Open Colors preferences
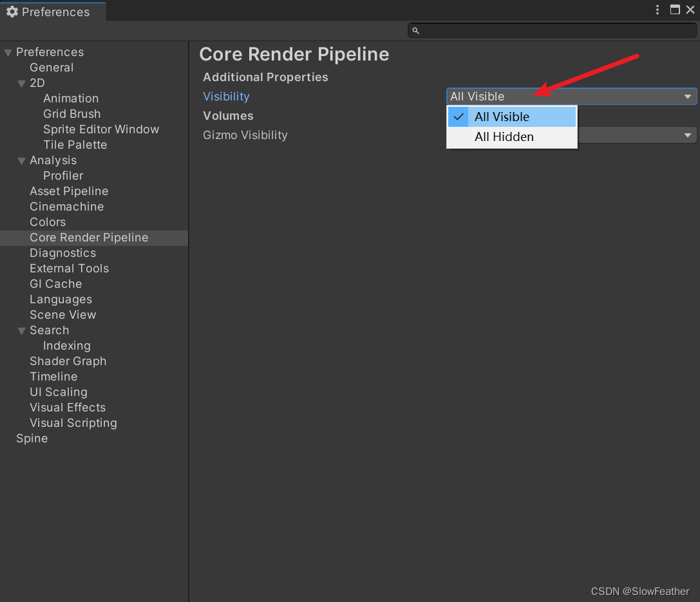The width and height of the screenshot is (700, 602). [47, 221]
